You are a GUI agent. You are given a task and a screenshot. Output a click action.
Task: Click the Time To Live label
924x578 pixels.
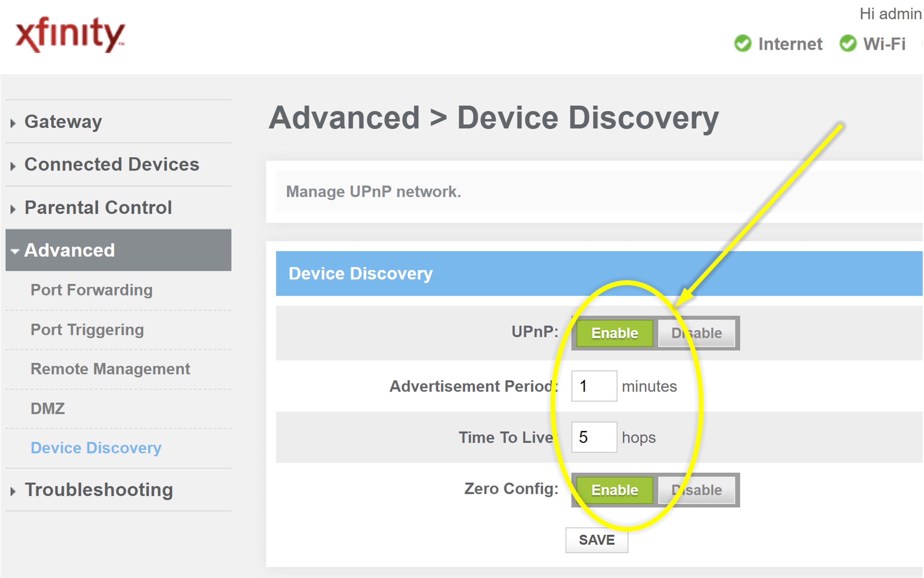pyautogui.click(x=508, y=437)
